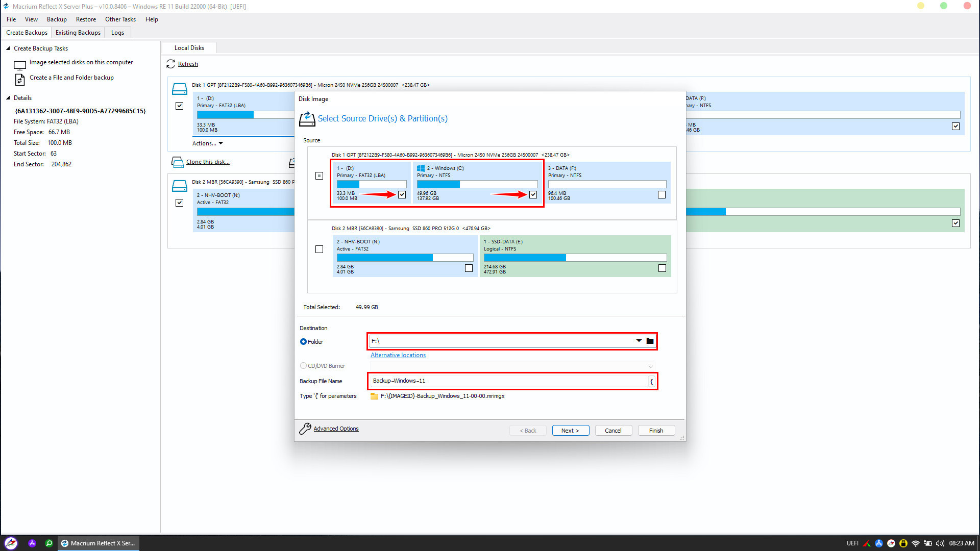Check the DATA (F:) partition checkbox

(x=661, y=194)
